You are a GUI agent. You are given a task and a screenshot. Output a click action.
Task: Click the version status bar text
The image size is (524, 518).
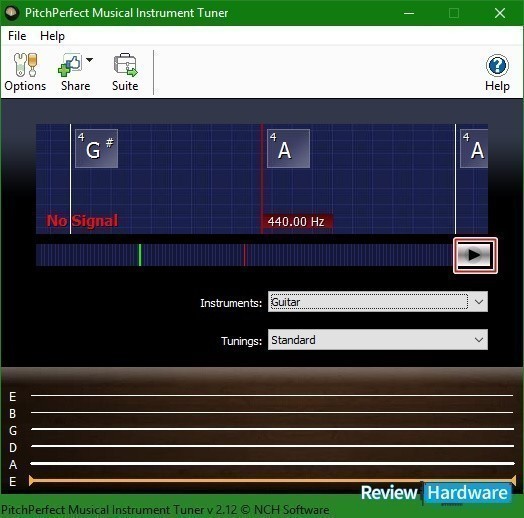tap(165, 510)
